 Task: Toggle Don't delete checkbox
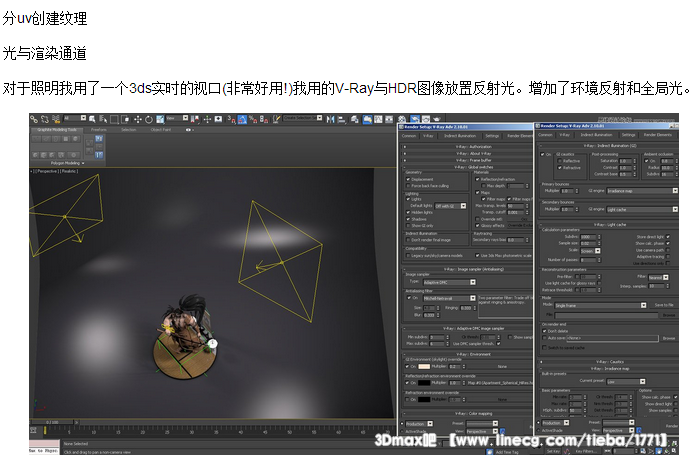tap(545, 331)
